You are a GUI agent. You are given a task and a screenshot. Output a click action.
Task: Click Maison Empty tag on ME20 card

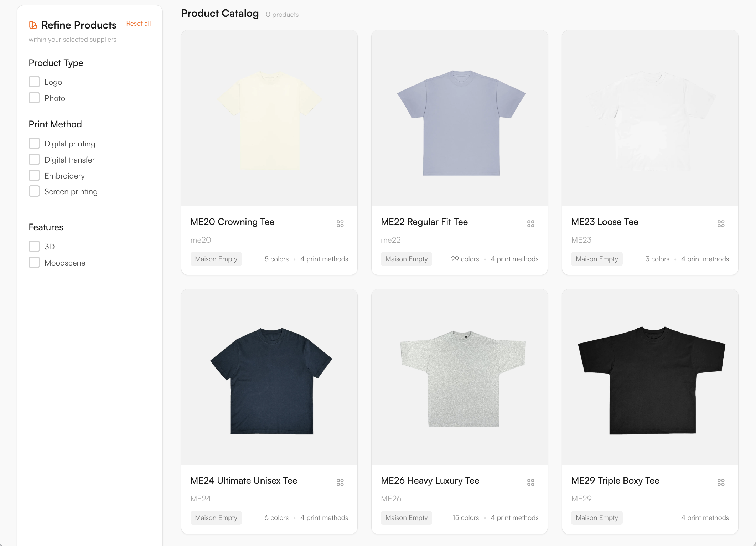(216, 259)
